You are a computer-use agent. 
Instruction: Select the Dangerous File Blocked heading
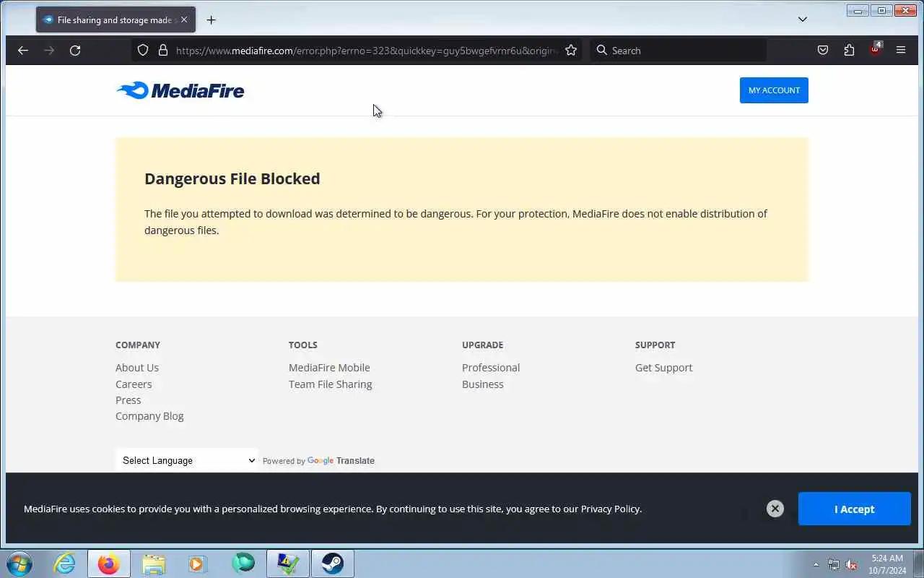232,178
